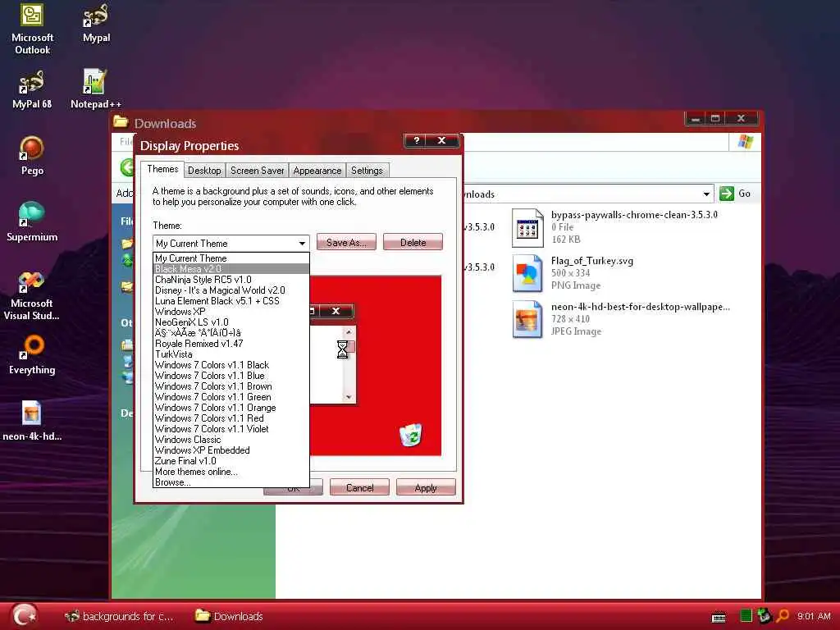Click the Help question mark button
The width and height of the screenshot is (840, 630).
point(416,140)
